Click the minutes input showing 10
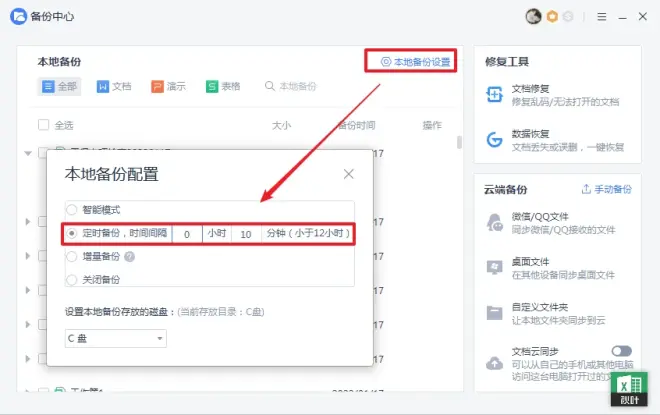The image size is (660, 415). point(246,234)
